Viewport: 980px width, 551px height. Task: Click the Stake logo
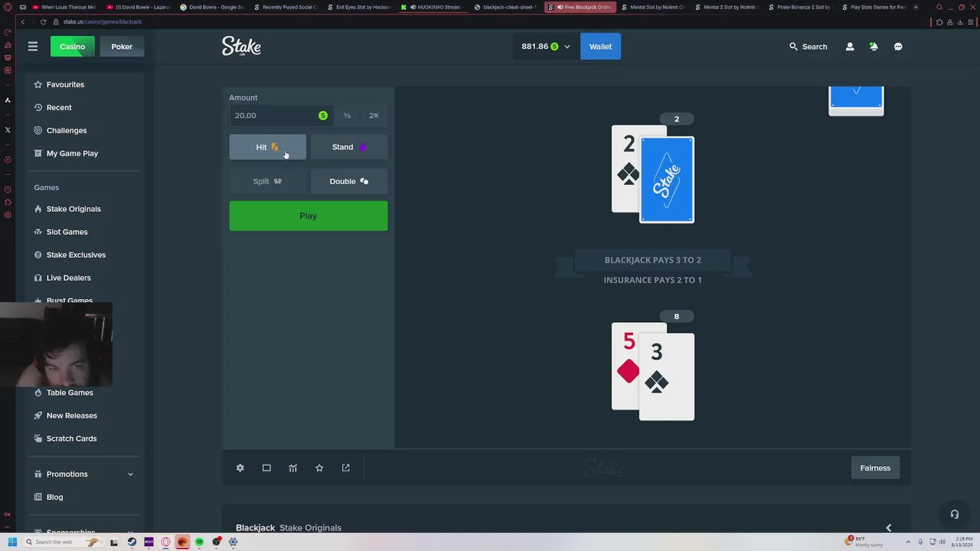click(x=241, y=47)
